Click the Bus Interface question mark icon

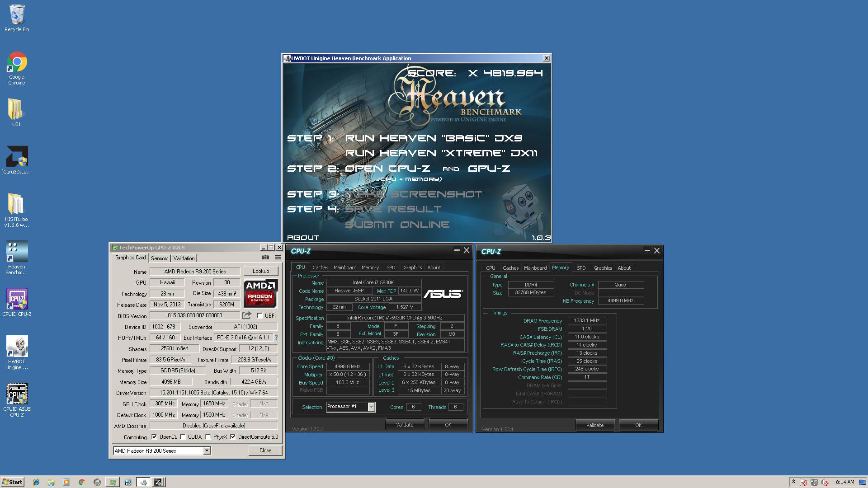pyautogui.click(x=276, y=338)
